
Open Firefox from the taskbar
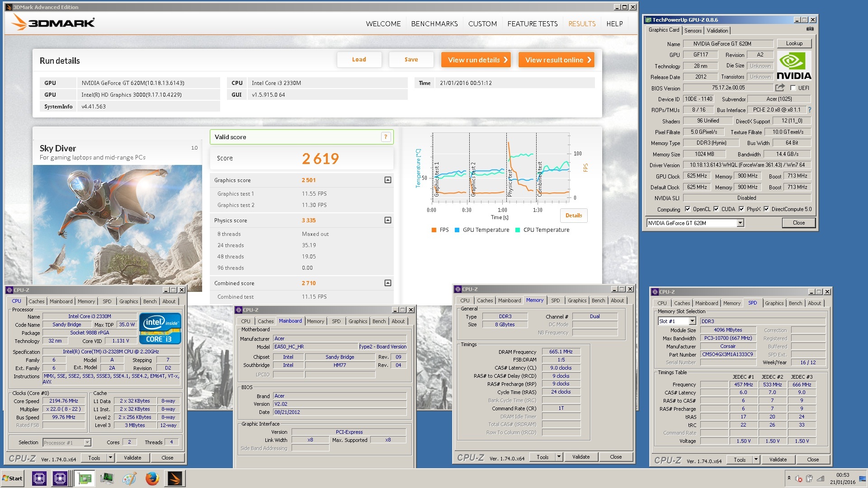point(152,479)
